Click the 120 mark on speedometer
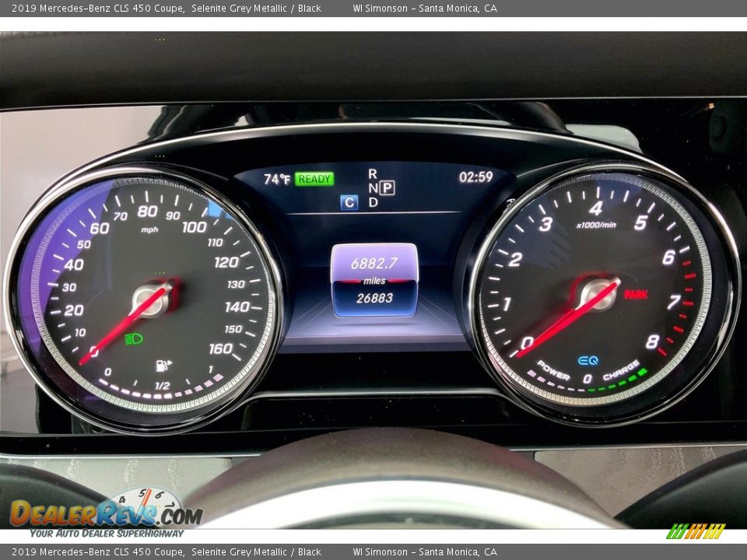The image size is (747, 560). (226, 262)
